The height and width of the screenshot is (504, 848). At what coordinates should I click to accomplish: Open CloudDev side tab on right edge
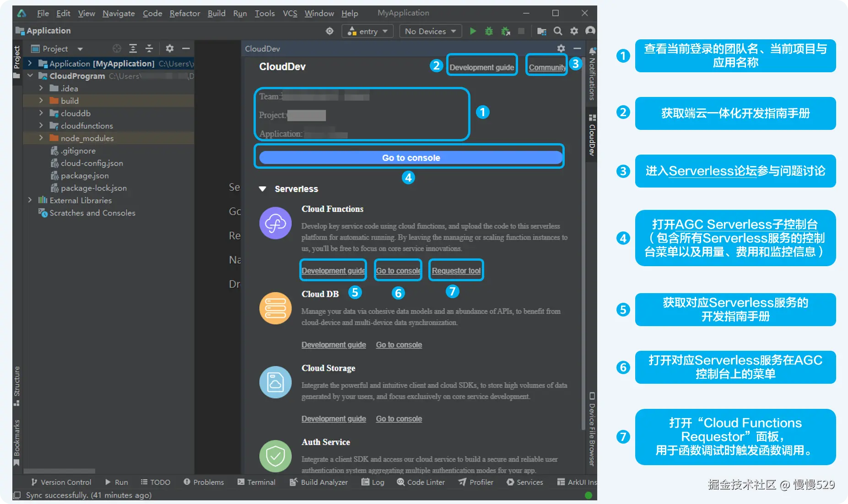(592, 135)
